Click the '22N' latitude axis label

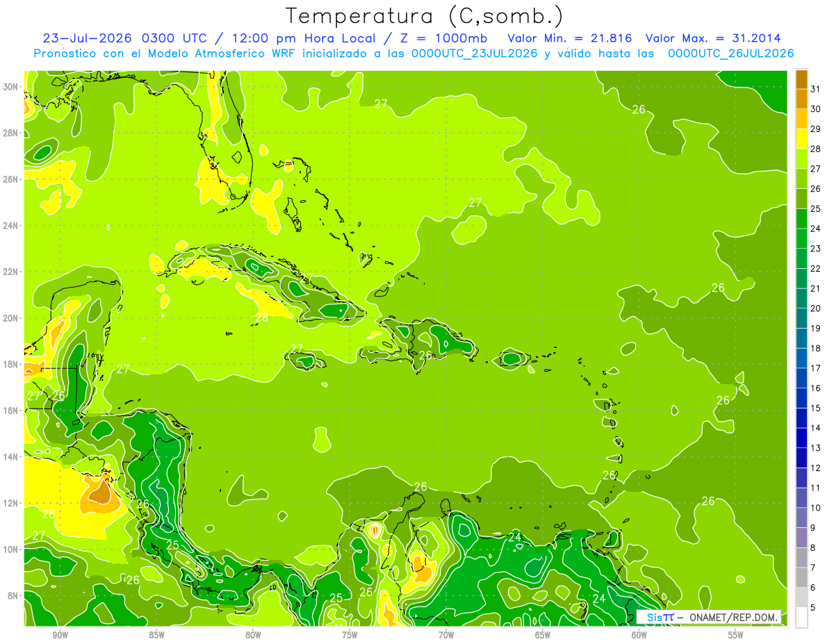coord(11,272)
